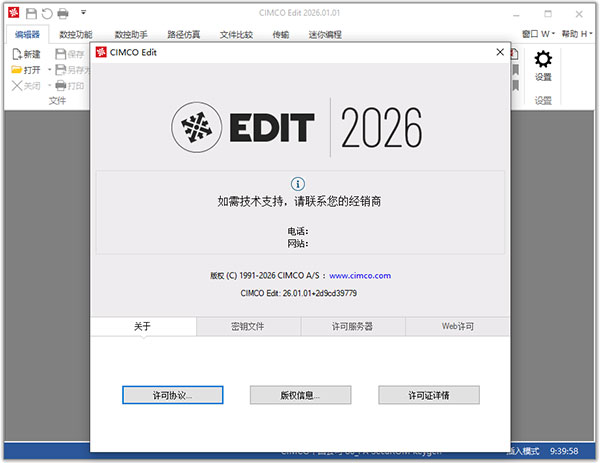Open the 数控助手 ribbon tab

tap(131, 34)
